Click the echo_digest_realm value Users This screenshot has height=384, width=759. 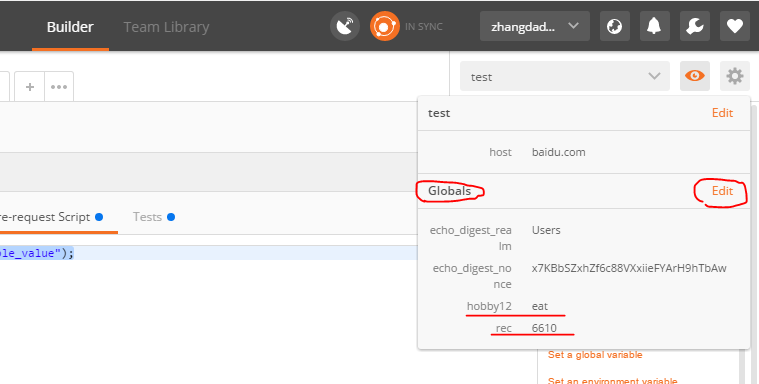(x=546, y=230)
